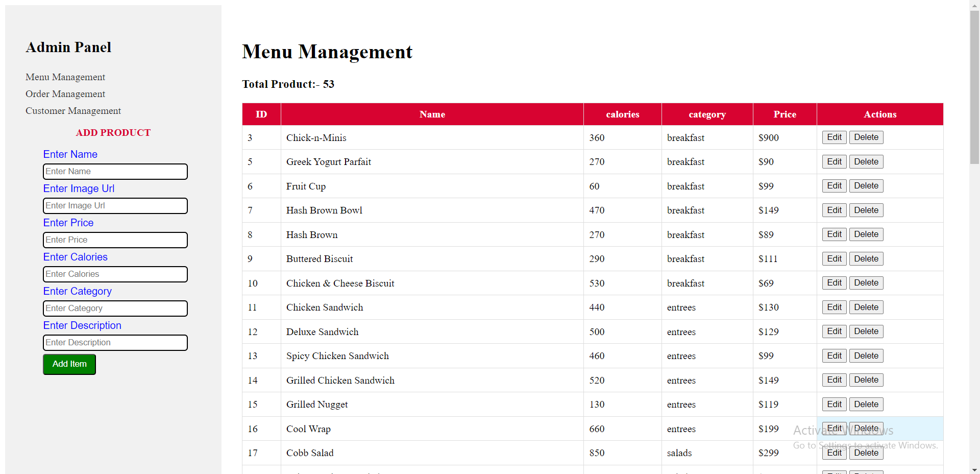The height and width of the screenshot is (474, 980).
Task: Click Total Product:- 53 text
Action: click(x=288, y=84)
